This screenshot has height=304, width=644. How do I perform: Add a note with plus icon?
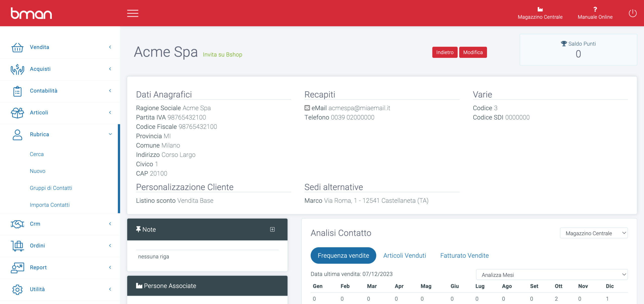[272, 229]
